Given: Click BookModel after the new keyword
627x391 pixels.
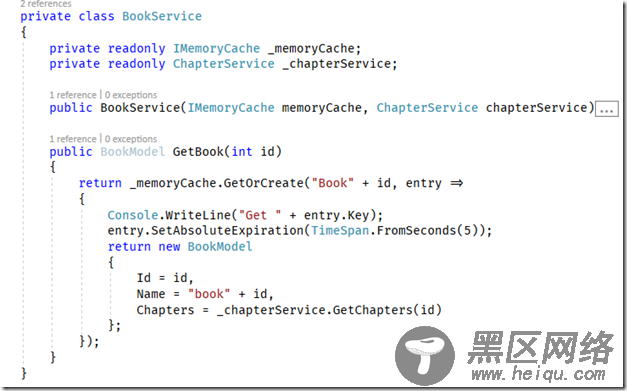Looking at the screenshot, I should pyautogui.click(x=220, y=247).
